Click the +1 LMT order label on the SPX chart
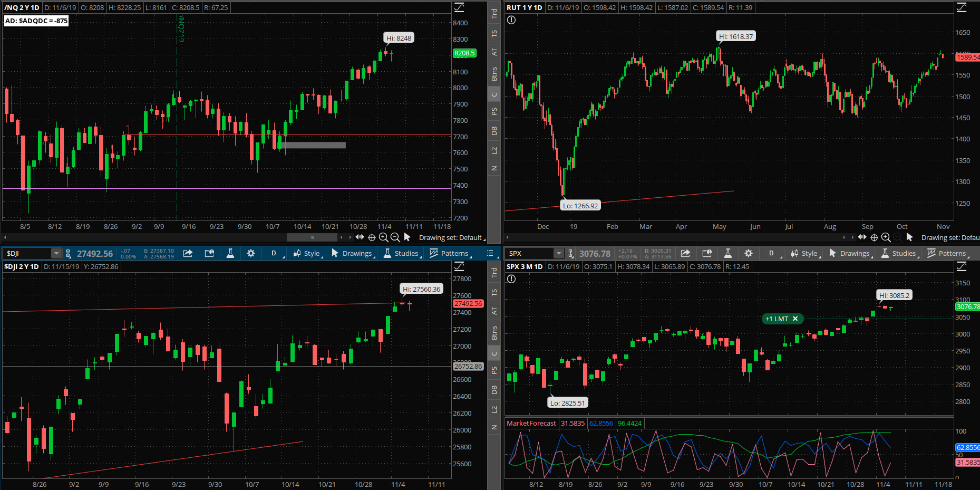 click(x=777, y=319)
